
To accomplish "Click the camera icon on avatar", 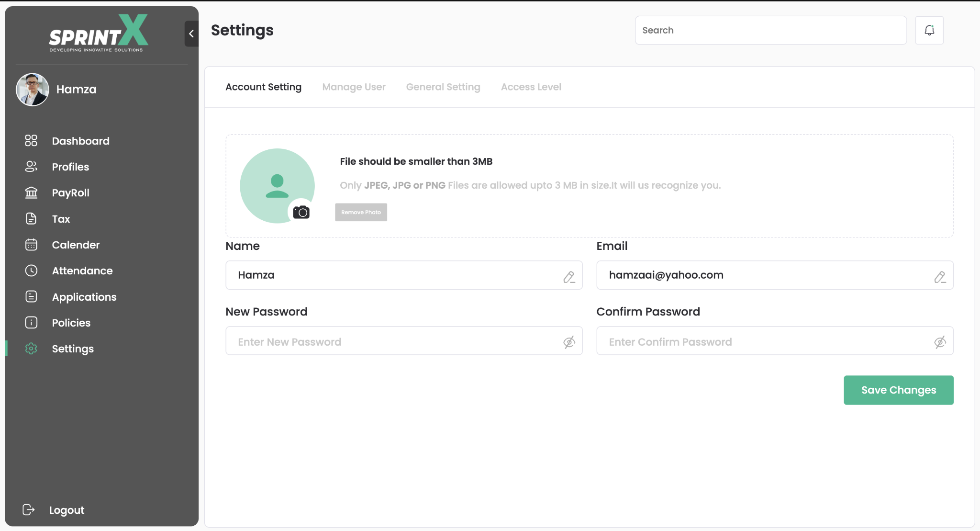I will [x=301, y=212].
